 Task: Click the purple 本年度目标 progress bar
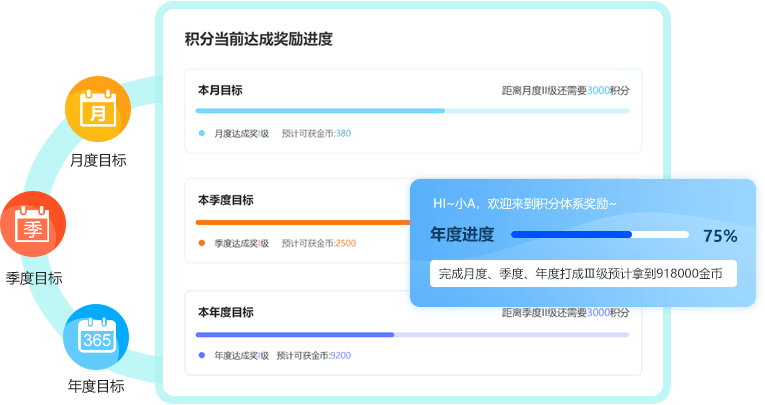coord(412,335)
